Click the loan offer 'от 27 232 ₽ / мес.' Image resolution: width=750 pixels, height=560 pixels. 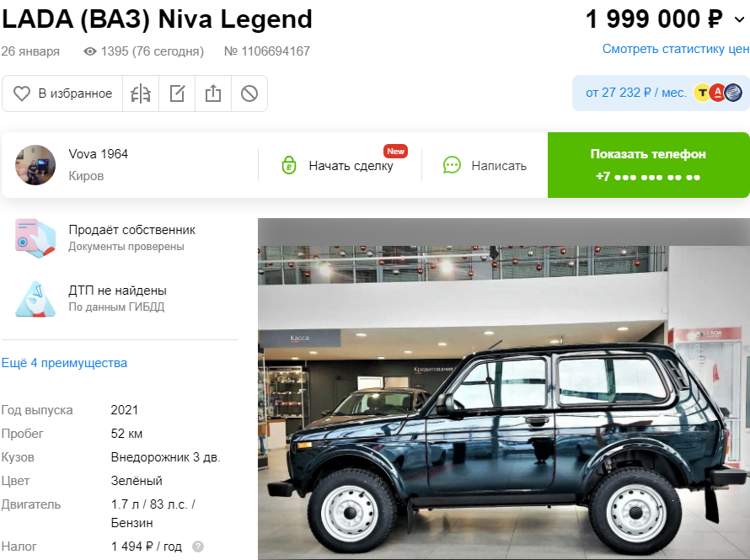click(x=635, y=93)
